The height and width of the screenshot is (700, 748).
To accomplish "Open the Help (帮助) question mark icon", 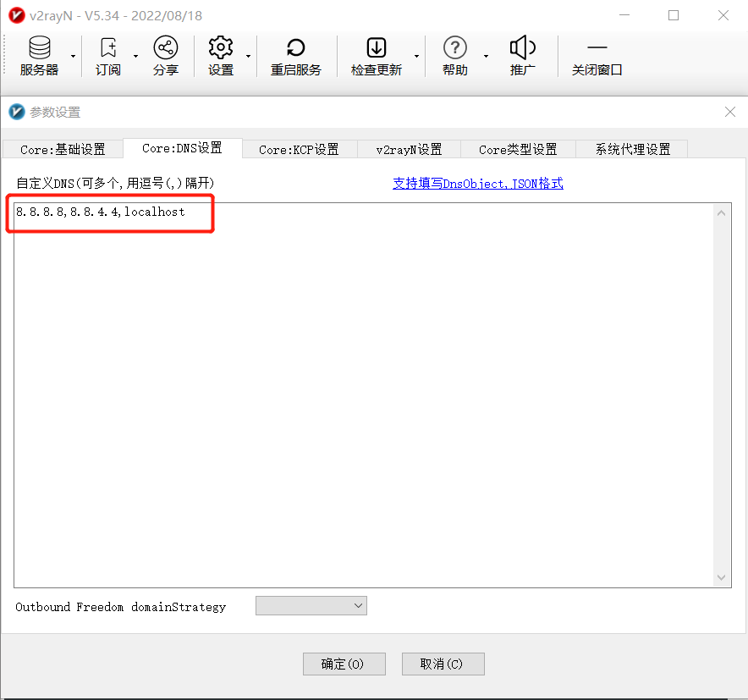I will [455, 48].
